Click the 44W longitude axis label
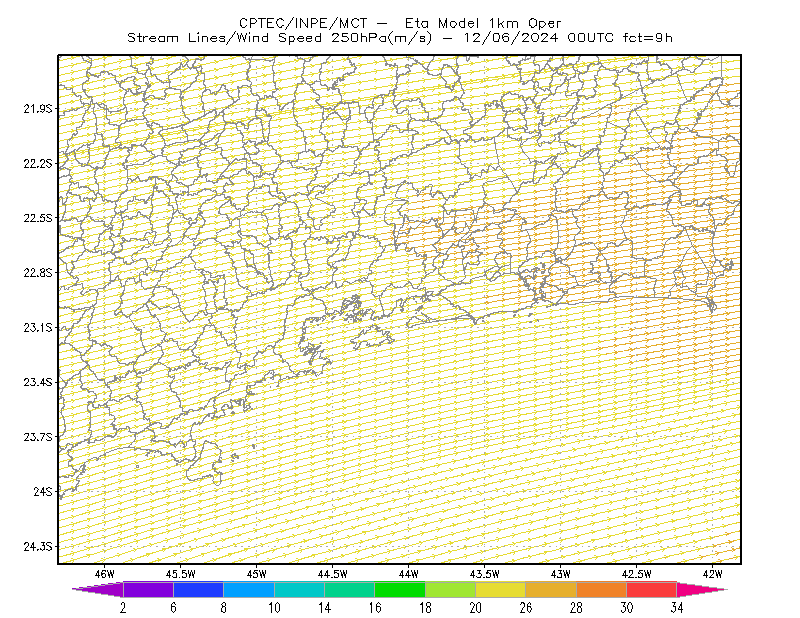This screenshot has height=618, width=800. coord(409,574)
